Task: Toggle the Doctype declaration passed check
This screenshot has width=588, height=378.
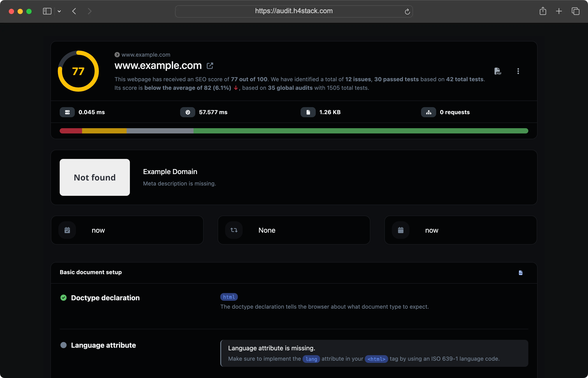Action: pyautogui.click(x=64, y=298)
